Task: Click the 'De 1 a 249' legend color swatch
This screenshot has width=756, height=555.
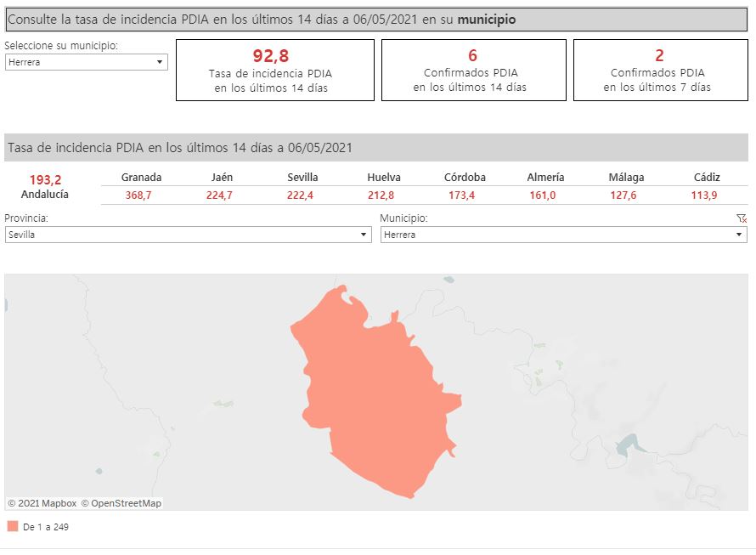Action: tap(13, 527)
